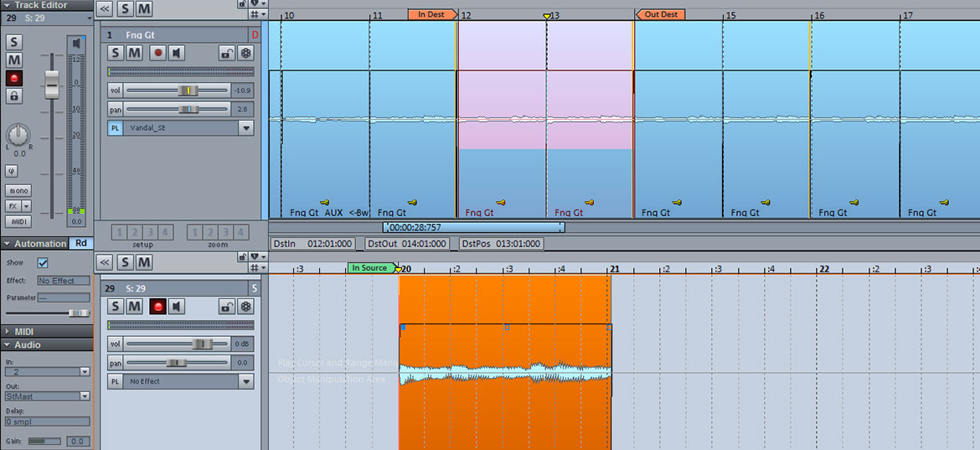The width and height of the screenshot is (980, 450).
Task: Expand the FX dropdown arrow in Track Editor
Action: (x=26, y=206)
